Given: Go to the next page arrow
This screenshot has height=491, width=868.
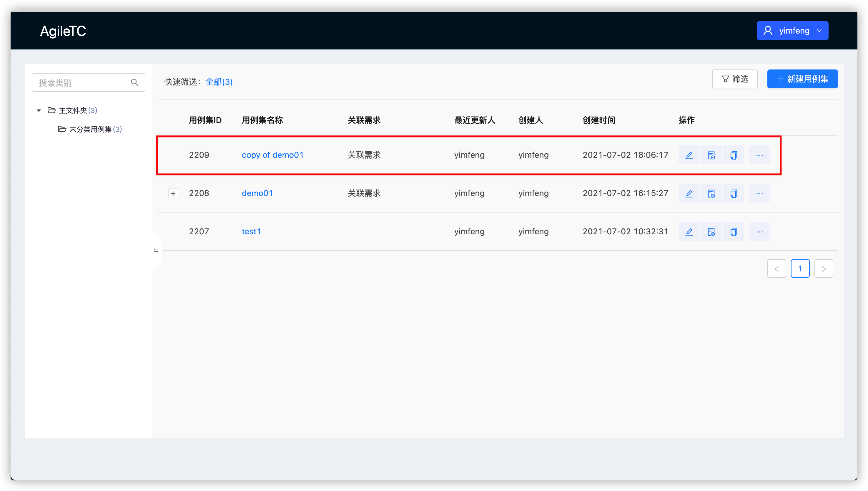Looking at the screenshot, I should coord(824,269).
